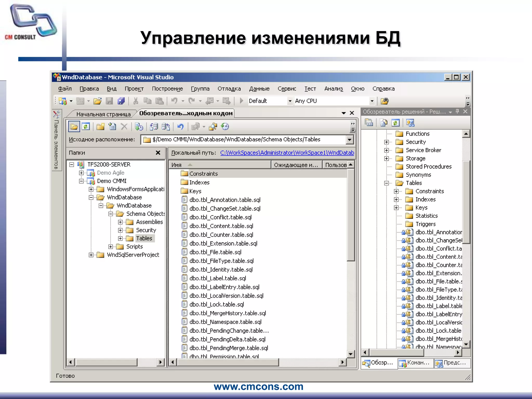Expand Keys folder in Solution Explorer
Image resolution: width=532 pixels, height=399 pixels.
396,208
